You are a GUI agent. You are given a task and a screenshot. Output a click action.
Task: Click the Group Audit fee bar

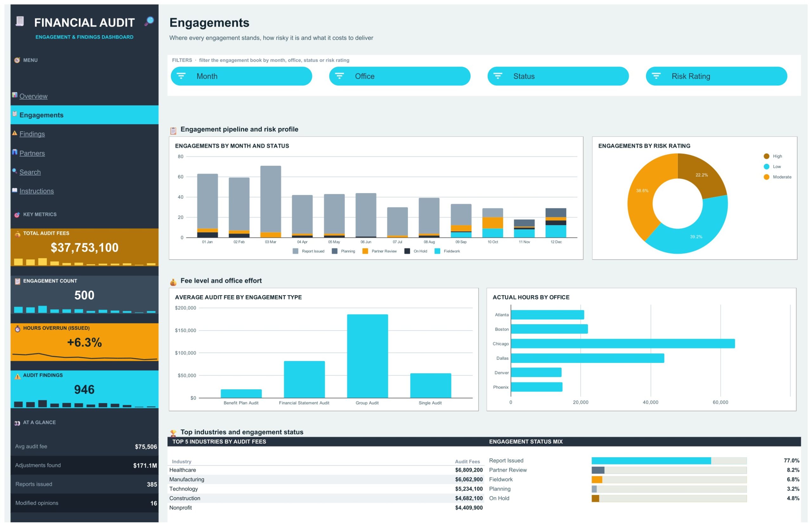point(367,356)
